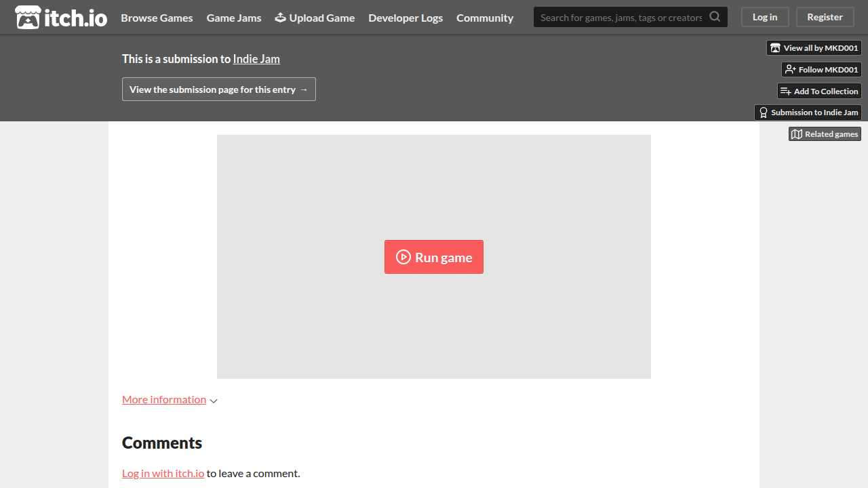Click the Follow MKD001 label
Screen dimensions: 868x488
click(x=828, y=70)
